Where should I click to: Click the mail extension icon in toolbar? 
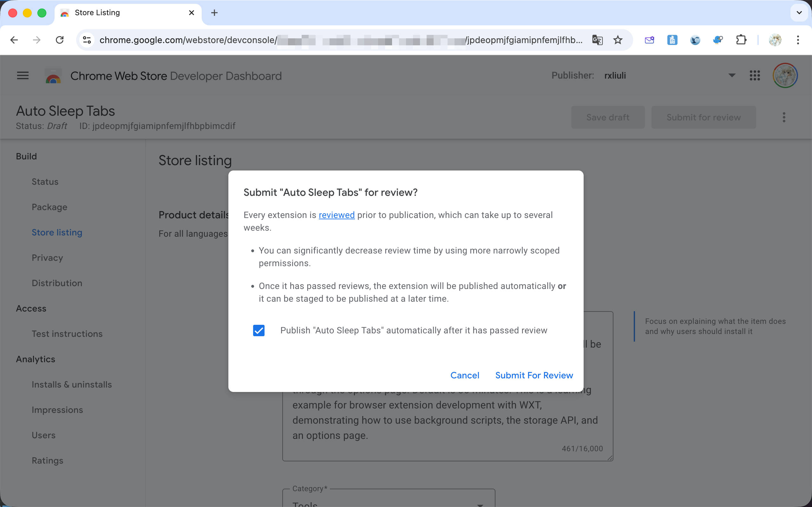[x=649, y=40]
